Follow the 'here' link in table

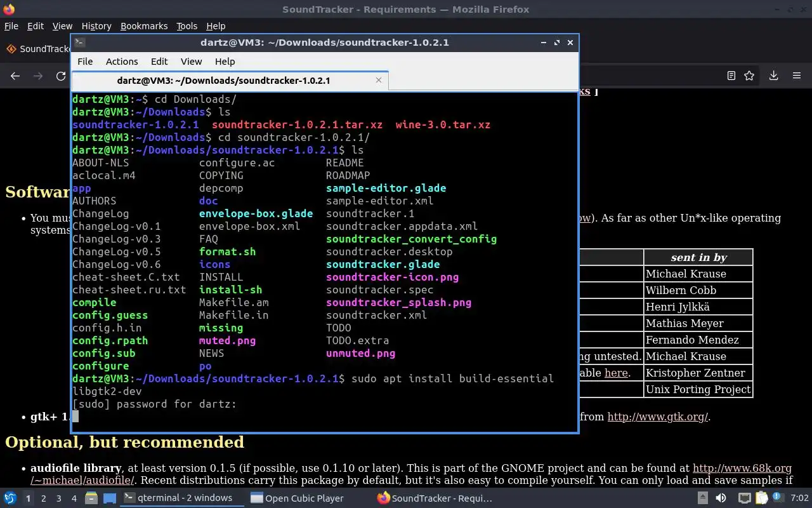tap(616, 373)
